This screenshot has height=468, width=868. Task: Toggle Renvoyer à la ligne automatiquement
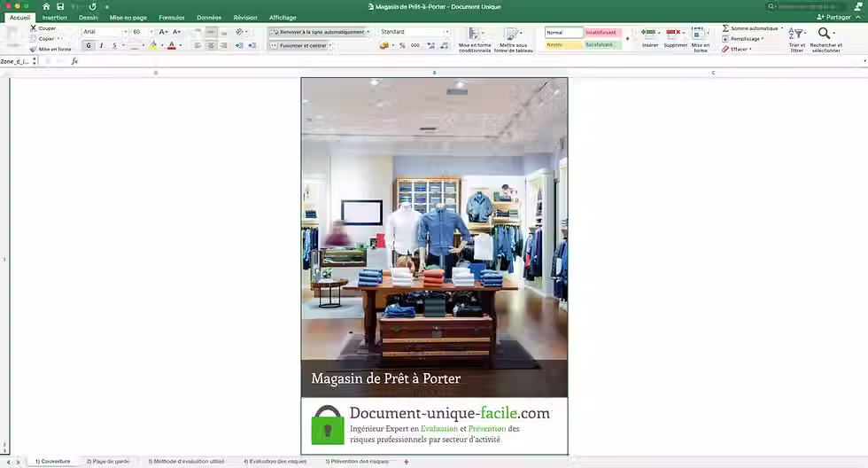point(320,32)
